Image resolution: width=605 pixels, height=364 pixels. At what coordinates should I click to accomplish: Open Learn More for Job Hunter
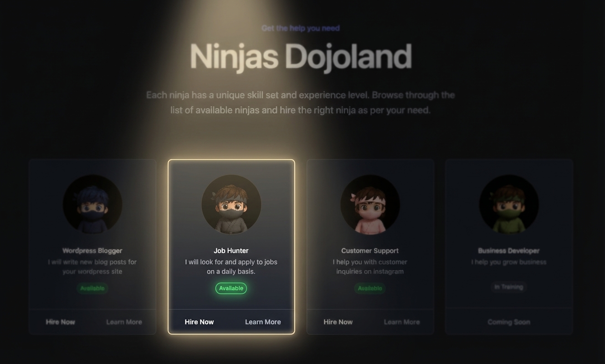[x=263, y=322]
